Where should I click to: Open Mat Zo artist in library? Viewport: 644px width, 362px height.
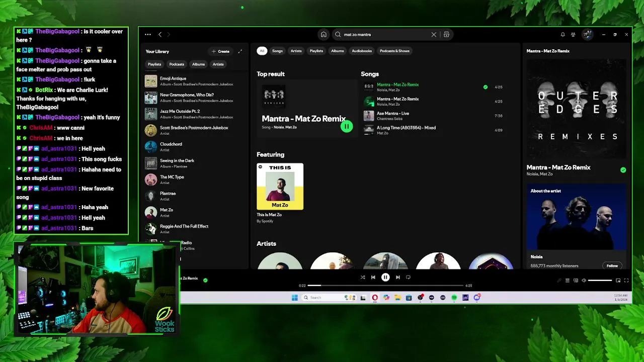[194, 212]
